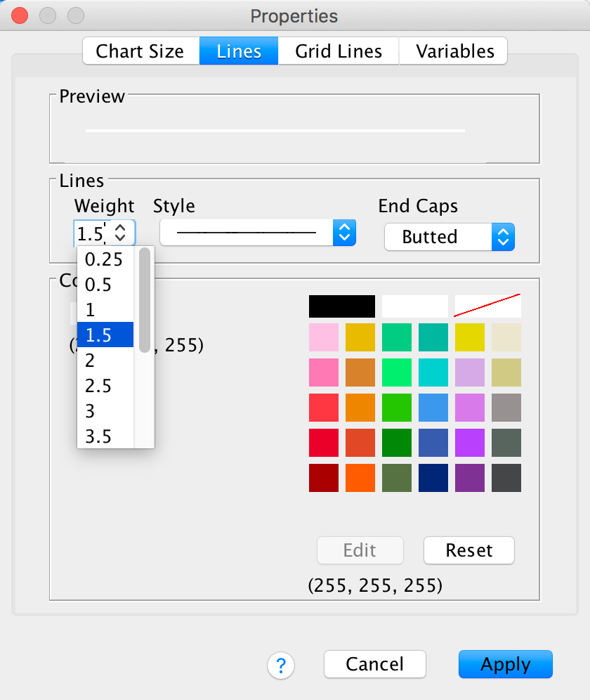Click the blue help question mark icon
The image size is (590, 700).
coord(281,664)
